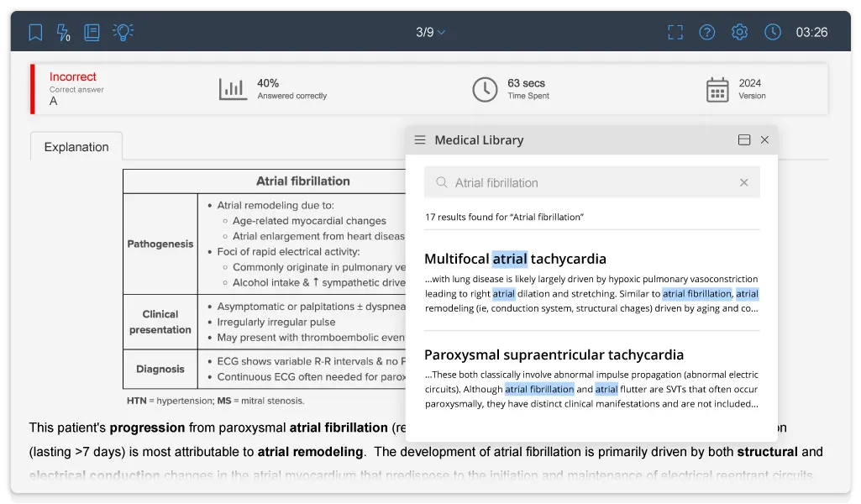This screenshot has height=504, width=861.
Task: Click the 03:26 elapsed time display
Action: [x=811, y=33]
